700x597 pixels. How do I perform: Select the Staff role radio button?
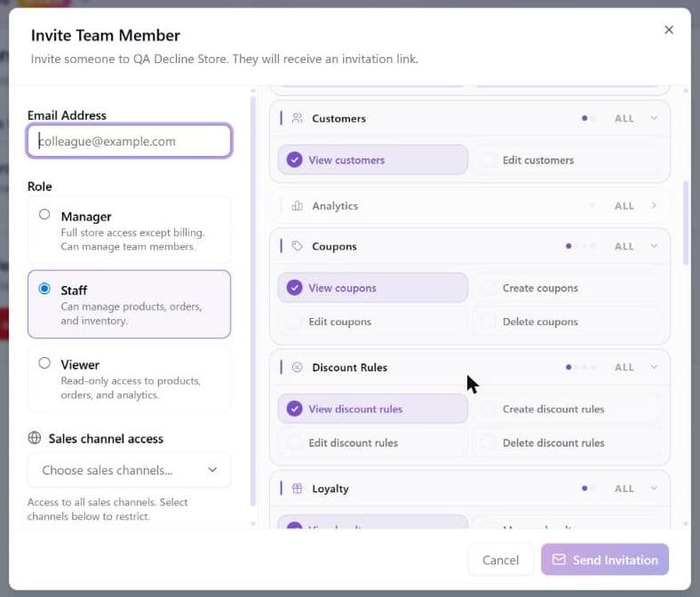(44, 289)
